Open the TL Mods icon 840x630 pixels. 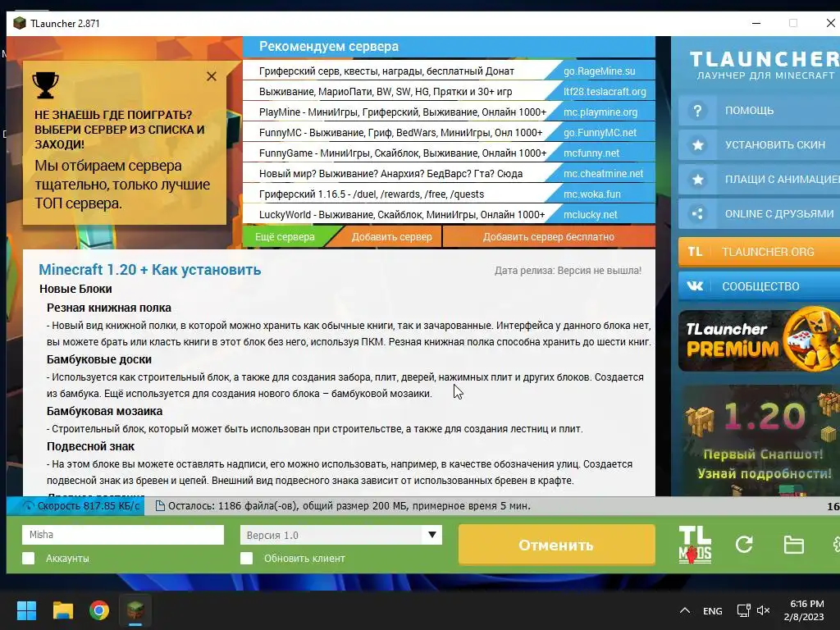click(x=695, y=545)
